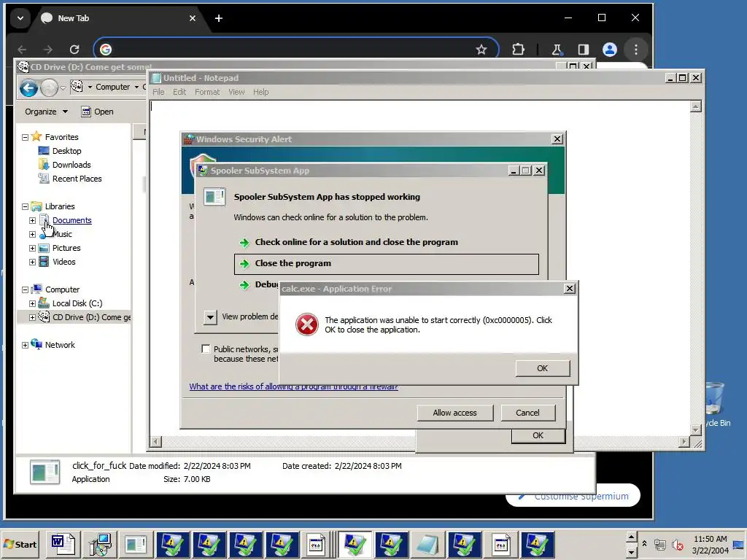
Task: Open a new browser tab with plus
Action: coord(219,18)
